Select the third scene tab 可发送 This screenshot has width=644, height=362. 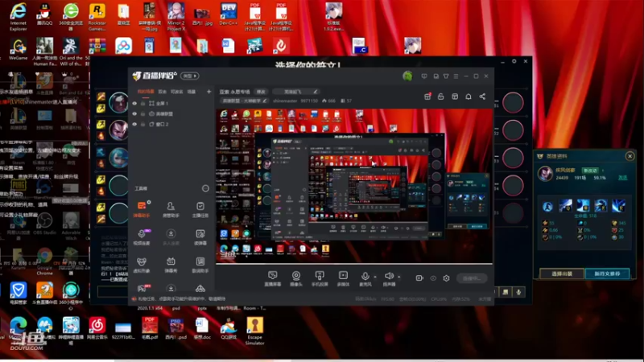tap(176, 92)
